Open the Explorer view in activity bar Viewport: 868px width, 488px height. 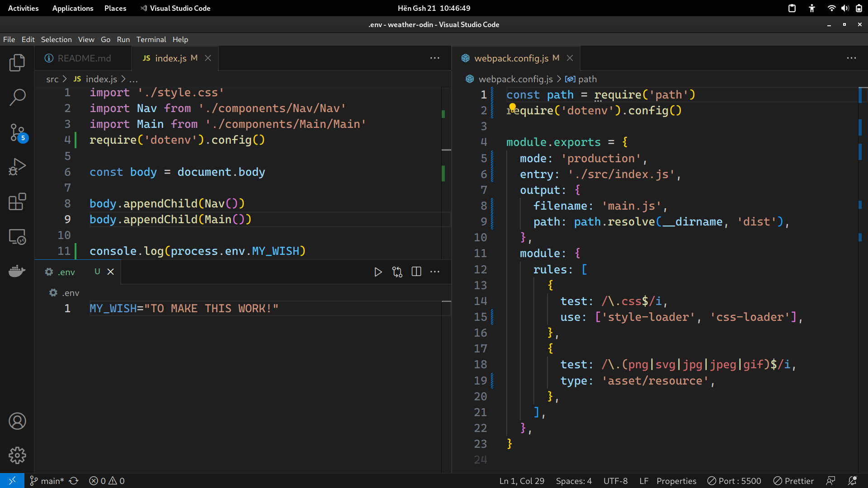click(17, 62)
